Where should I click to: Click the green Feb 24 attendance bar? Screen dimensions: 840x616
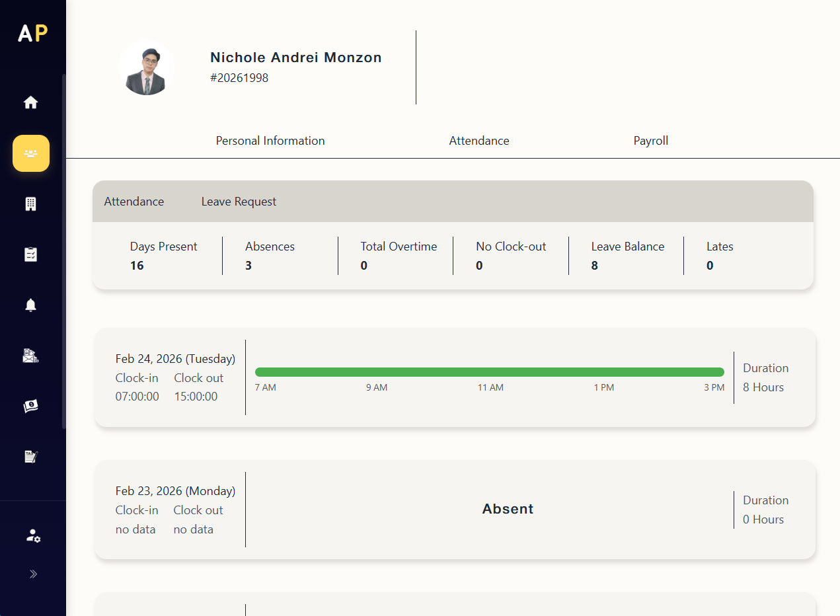tap(489, 372)
